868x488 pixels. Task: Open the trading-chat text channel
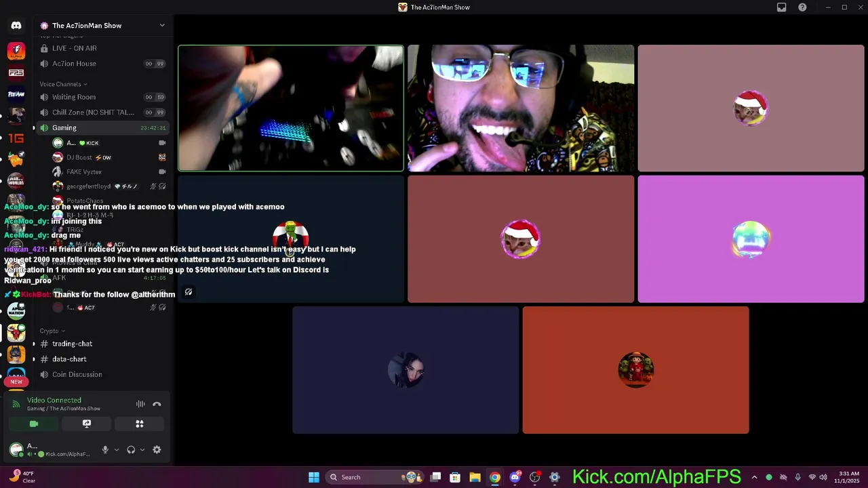(102, 344)
